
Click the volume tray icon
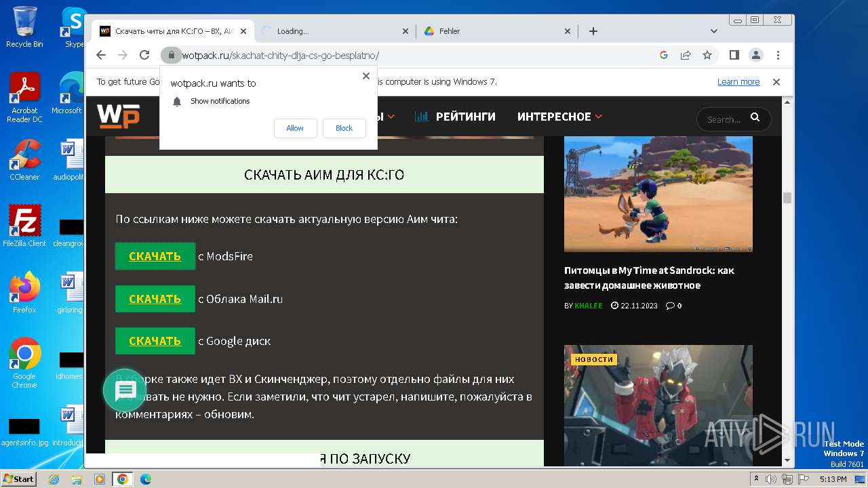[x=771, y=479]
